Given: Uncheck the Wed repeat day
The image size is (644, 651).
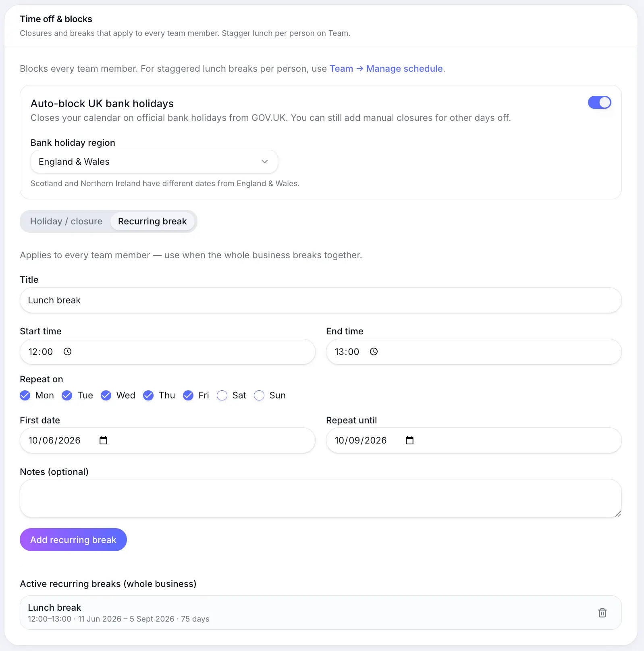Looking at the screenshot, I should [106, 395].
